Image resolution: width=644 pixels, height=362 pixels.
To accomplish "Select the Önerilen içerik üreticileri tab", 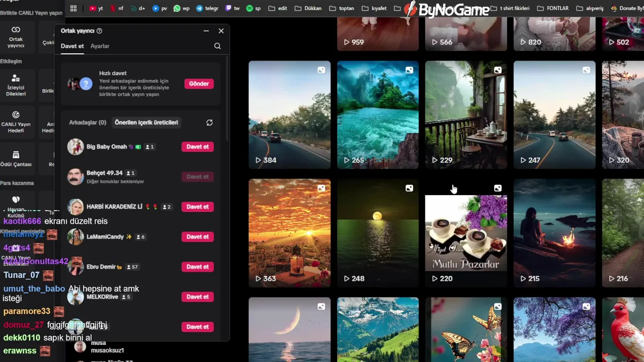I will (x=146, y=122).
